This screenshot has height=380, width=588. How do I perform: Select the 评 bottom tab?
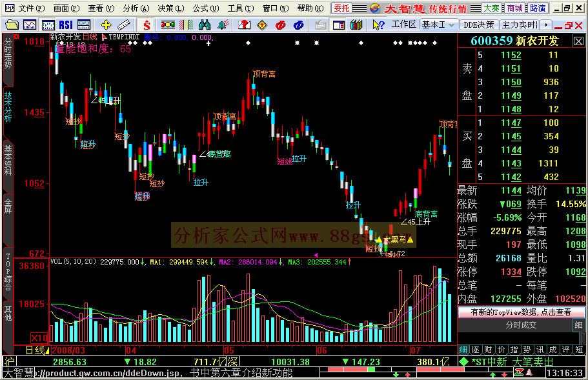coord(566,350)
